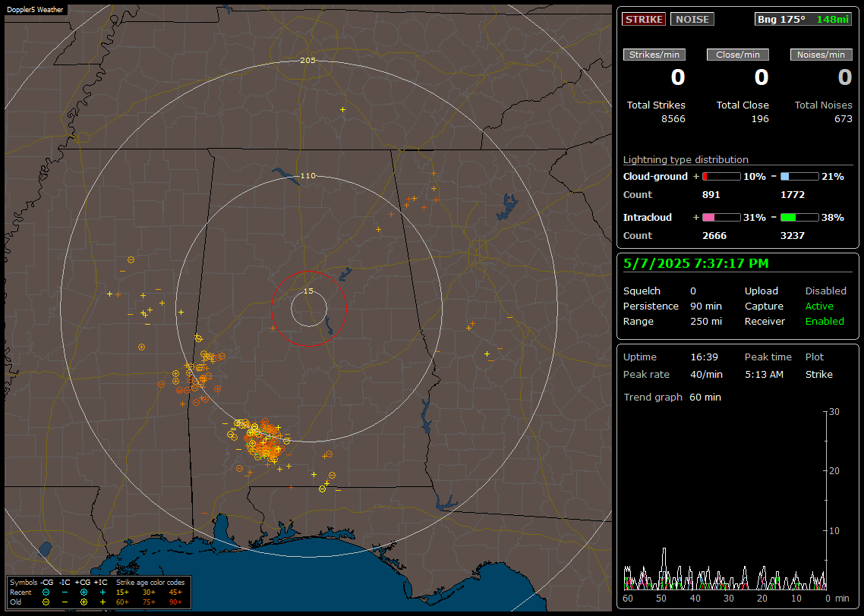The image size is (864, 616).
Task: Click the Receiver status Enabled
Action: [x=825, y=322]
